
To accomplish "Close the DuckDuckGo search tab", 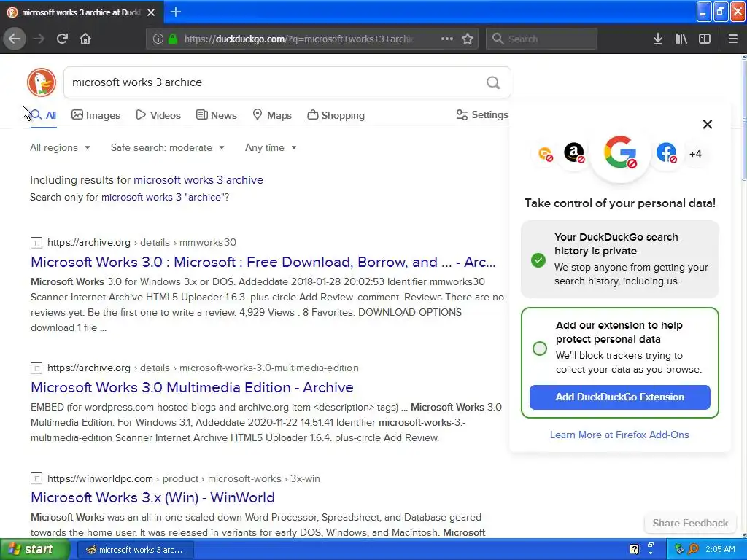I will click(151, 12).
